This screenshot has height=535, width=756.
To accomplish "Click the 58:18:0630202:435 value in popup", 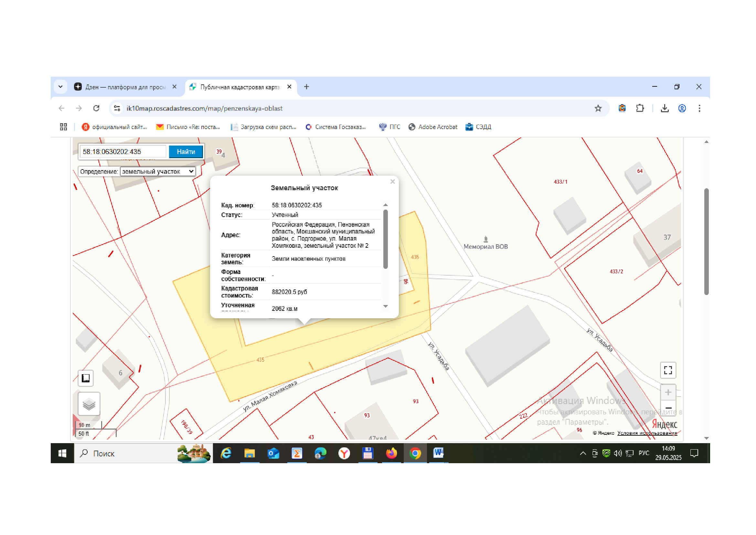I will coord(297,205).
